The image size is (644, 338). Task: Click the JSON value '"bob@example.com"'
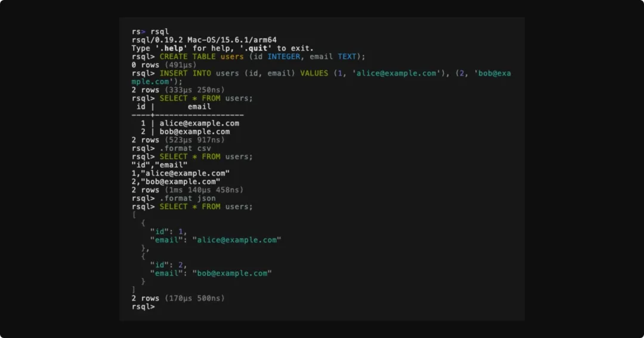click(232, 273)
